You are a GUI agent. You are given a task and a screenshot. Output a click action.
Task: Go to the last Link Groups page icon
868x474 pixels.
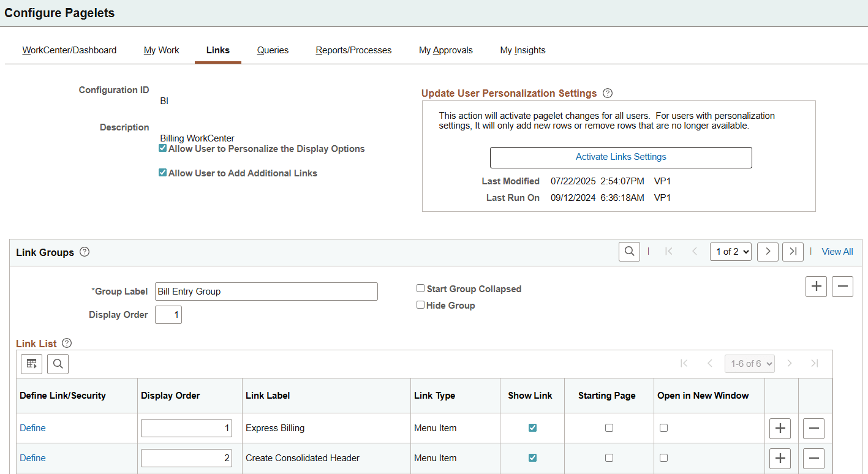(793, 251)
